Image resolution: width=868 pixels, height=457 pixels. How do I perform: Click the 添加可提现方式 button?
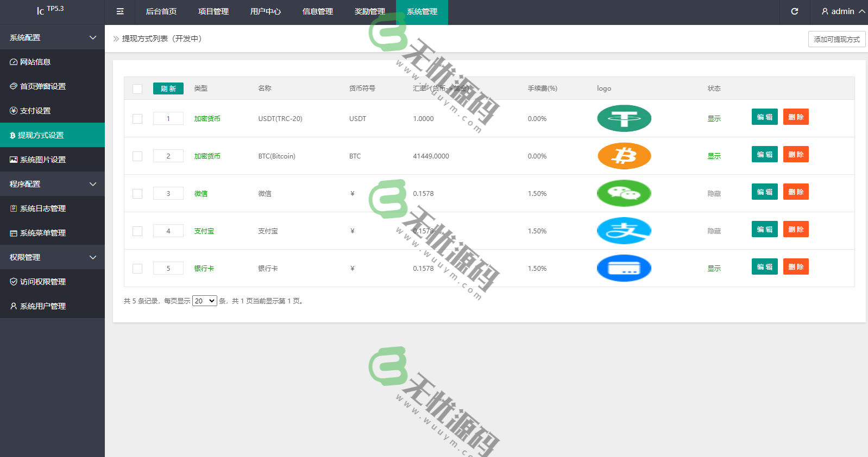(x=836, y=39)
